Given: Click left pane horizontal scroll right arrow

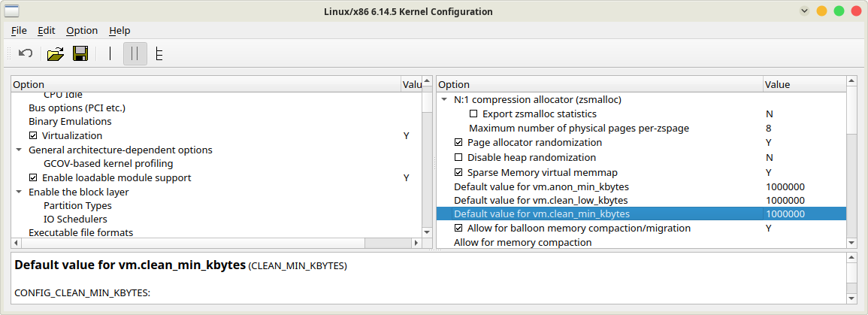Looking at the screenshot, I should (x=416, y=243).
